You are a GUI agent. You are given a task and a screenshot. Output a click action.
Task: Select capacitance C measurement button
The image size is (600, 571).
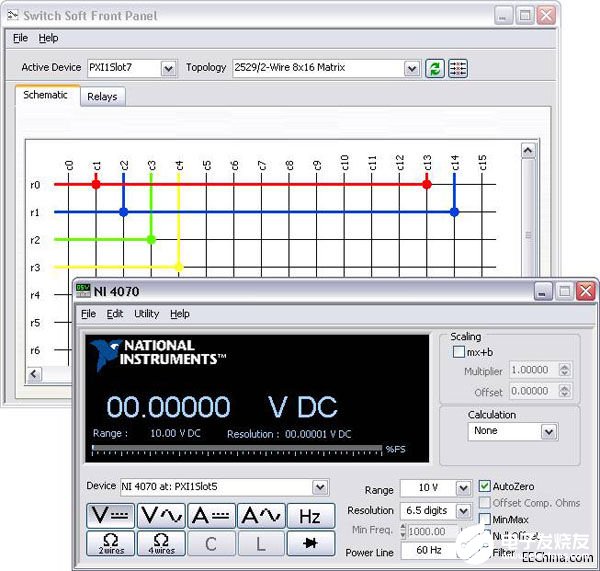pos(211,543)
